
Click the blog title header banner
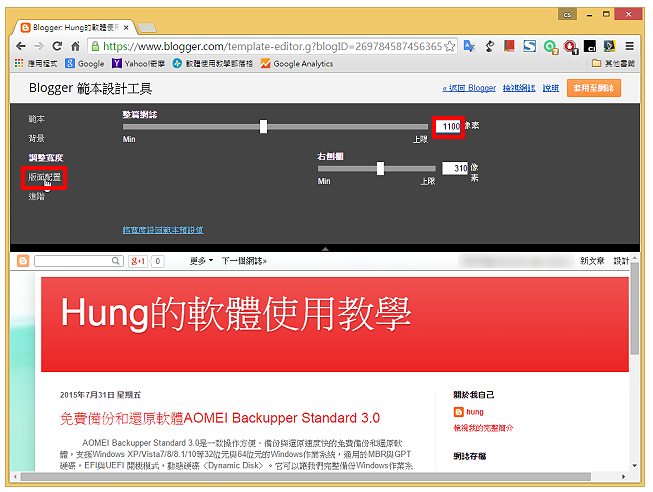click(335, 324)
